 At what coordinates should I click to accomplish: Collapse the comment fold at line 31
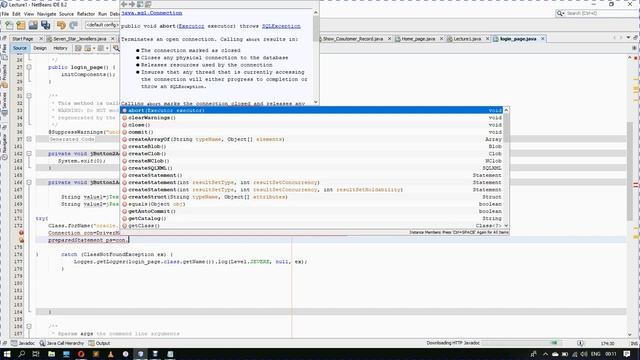coord(29,96)
